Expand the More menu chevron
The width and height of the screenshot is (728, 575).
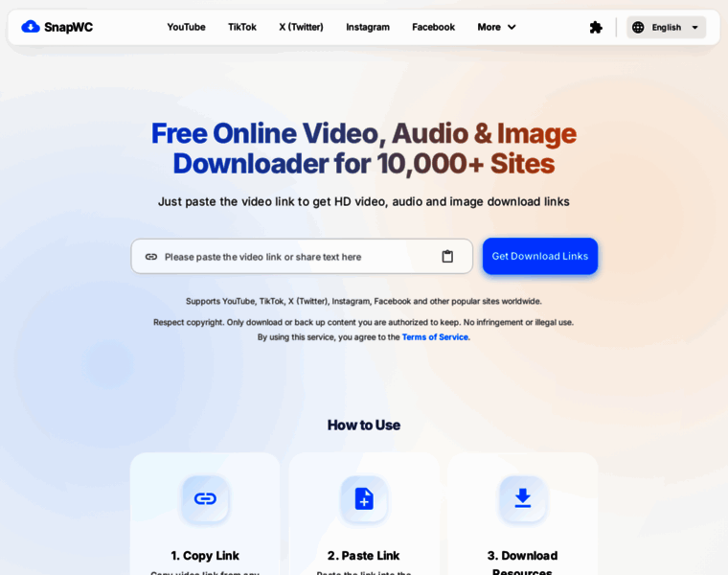coord(512,28)
